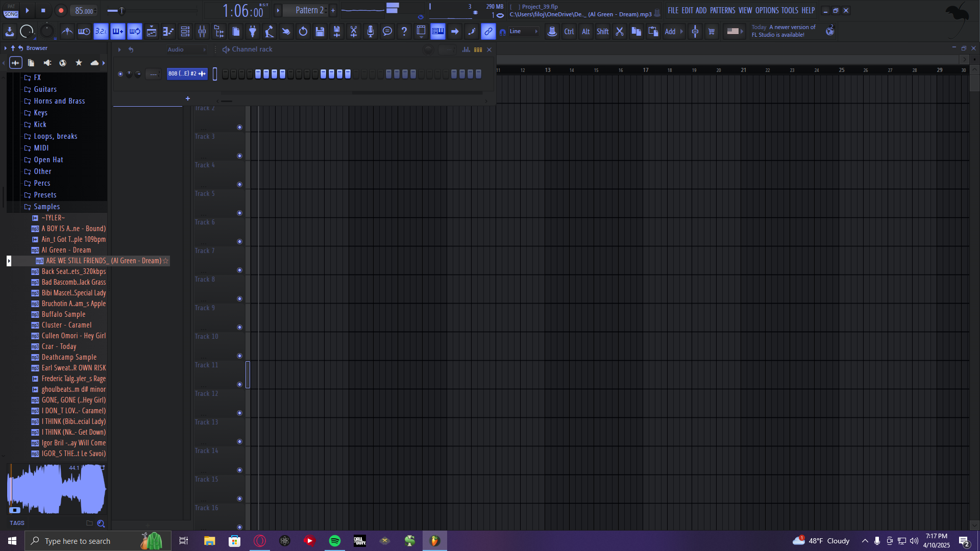Open the Line snap dropdown

524,32
